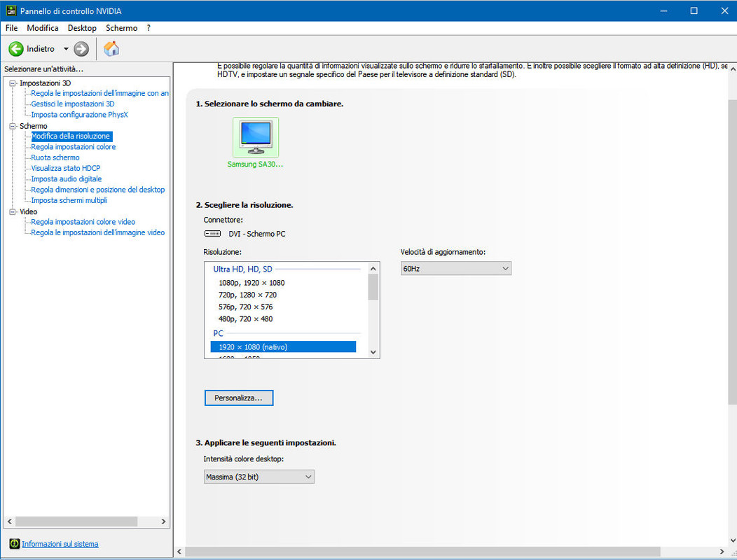Screen dimensions: 737x560
Task: Select resolution 720p, 1280 × 720
Action: pyautogui.click(x=248, y=295)
